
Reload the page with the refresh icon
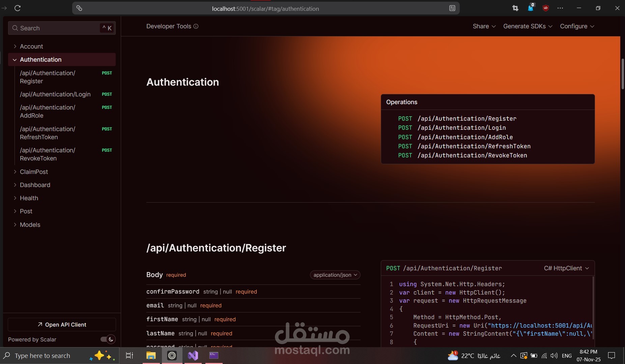pos(18,8)
